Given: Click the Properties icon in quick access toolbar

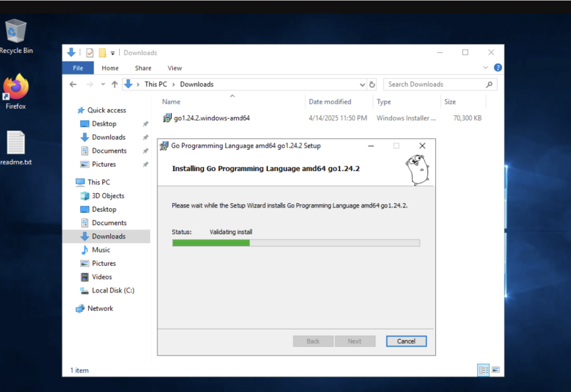Looking at the screenshot, I should click(x=90, y=53).
